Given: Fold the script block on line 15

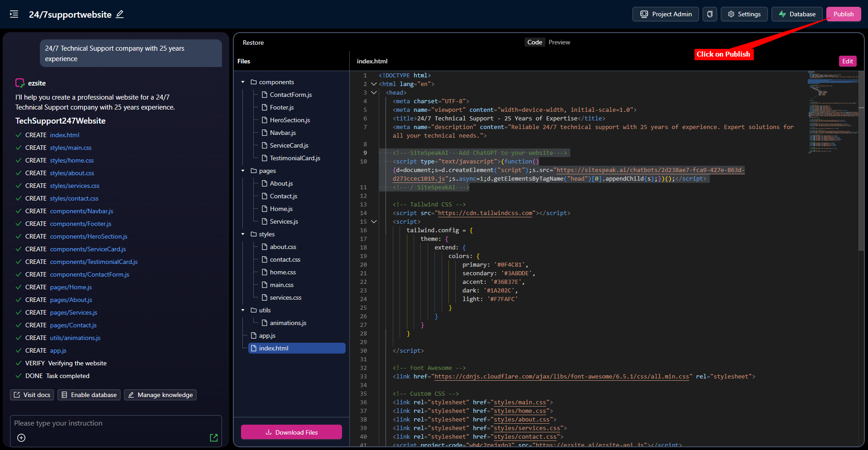Looking at the screenshot, I should point(374,221).
